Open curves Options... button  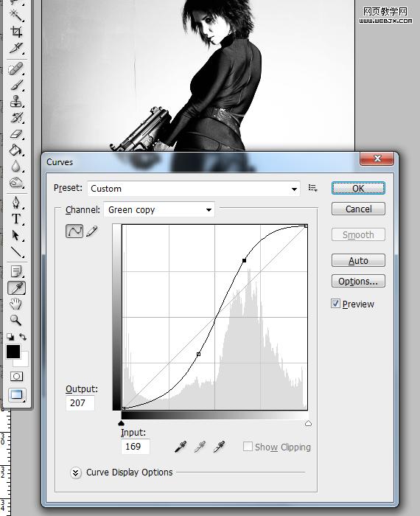358,282
